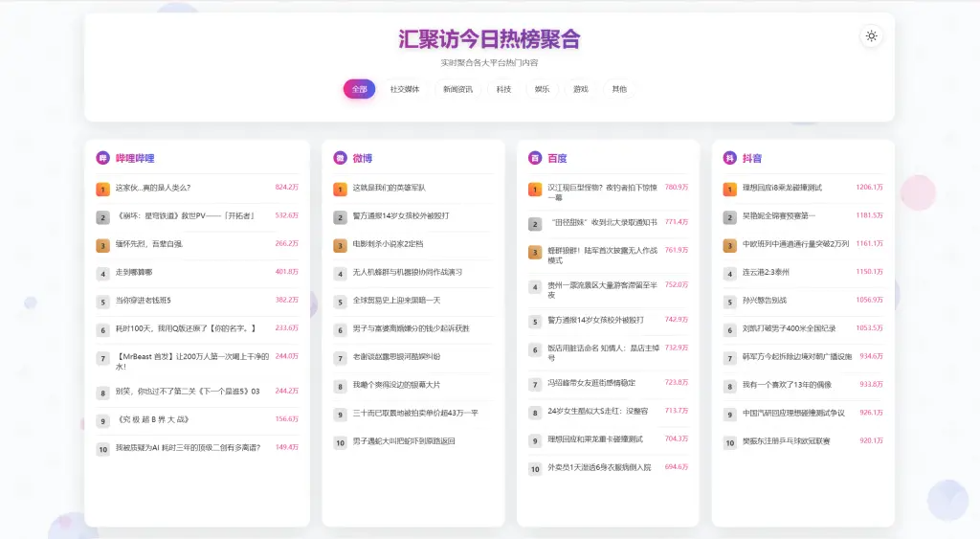Screen dimensions: 980x539
Task: Click rank 6 badge beside 刘凯打破男子400米全国纪录
Action: (730, 330)
